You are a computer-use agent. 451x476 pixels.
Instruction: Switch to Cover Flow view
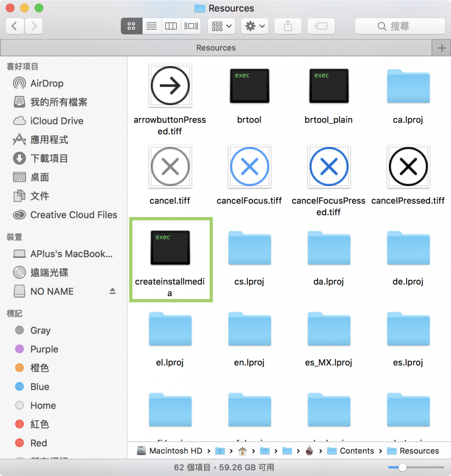click(x=191, y=26)
